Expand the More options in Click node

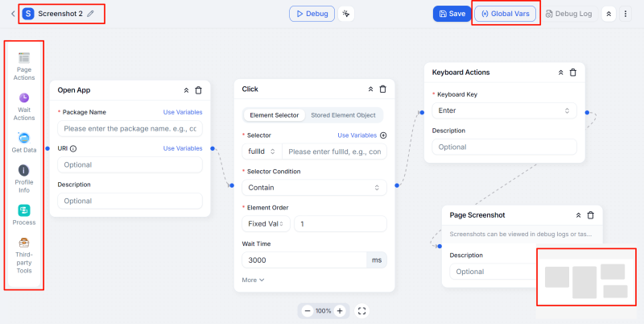[x=253, y=280]
